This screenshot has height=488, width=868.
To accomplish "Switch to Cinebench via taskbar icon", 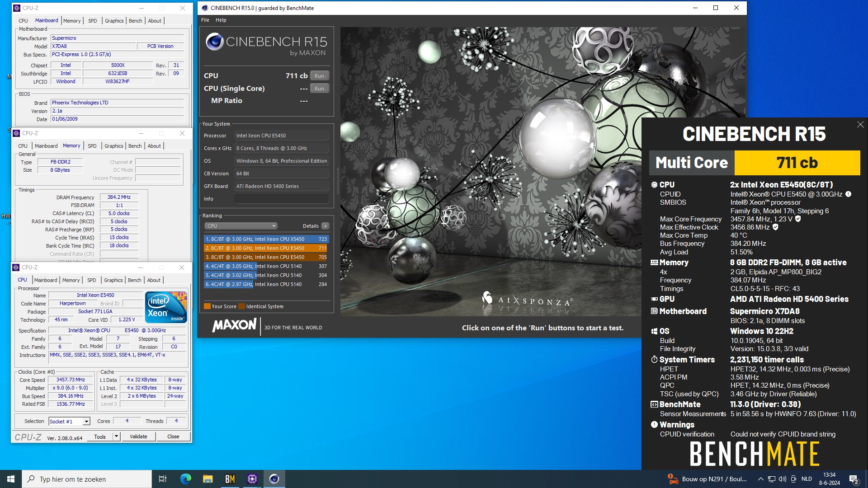I will tap(274, 479).
